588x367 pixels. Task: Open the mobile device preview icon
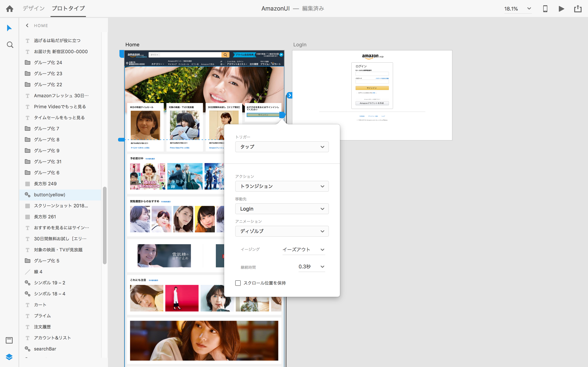(545, 9)
